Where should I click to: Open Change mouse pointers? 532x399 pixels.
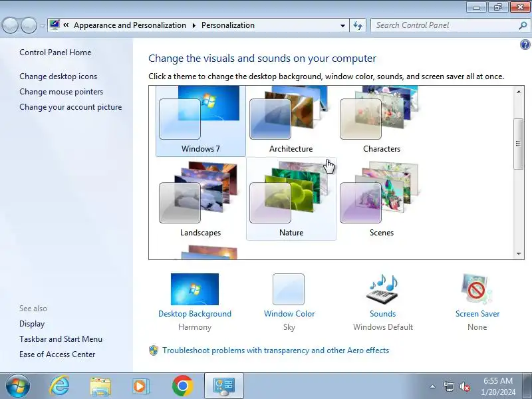click(61, 92)
